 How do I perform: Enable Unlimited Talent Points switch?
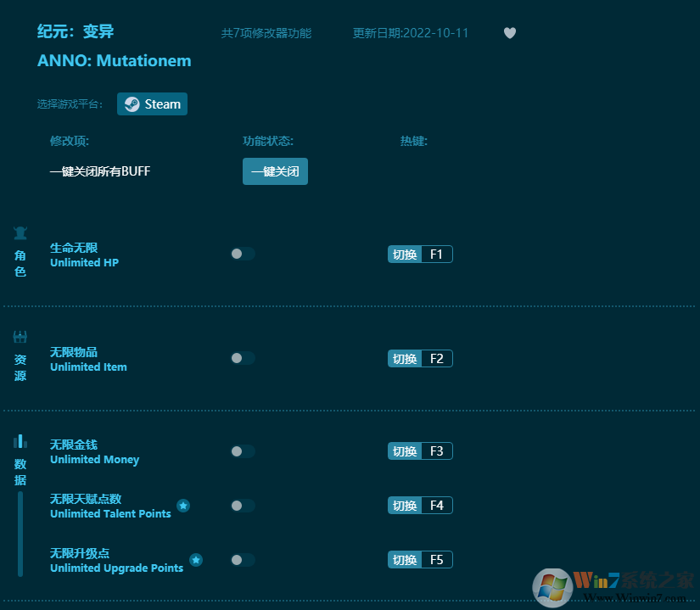[242, 506]
